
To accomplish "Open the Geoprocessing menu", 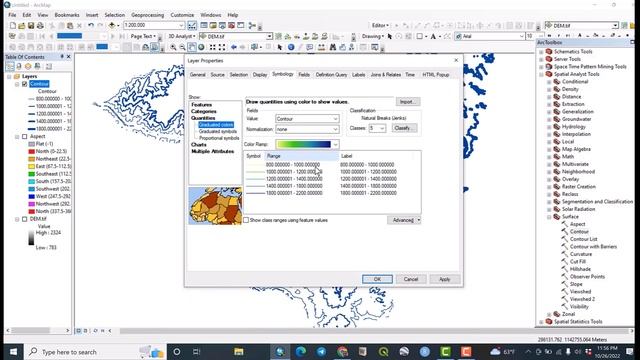I will pos(147,15).
